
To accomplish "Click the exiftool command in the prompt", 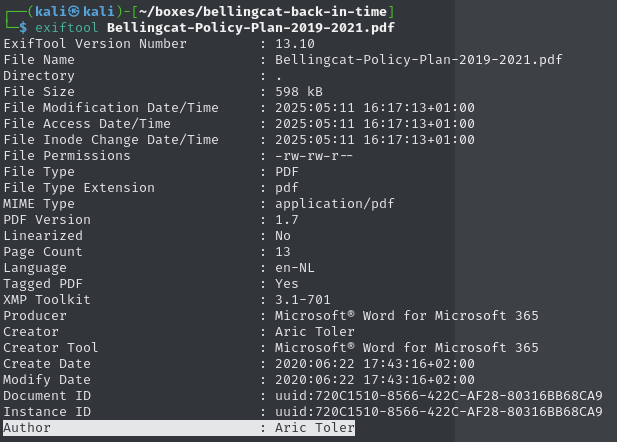I will tap(67, 27).
